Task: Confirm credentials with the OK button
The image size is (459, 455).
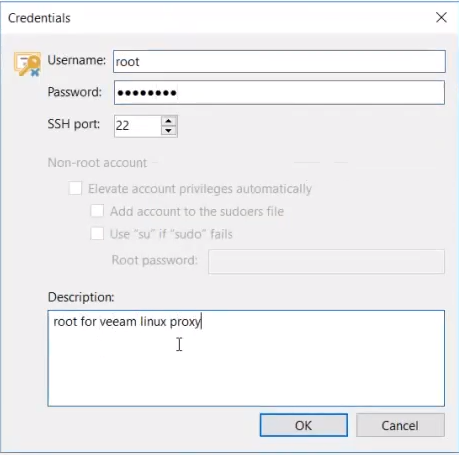Action: click(x=304, y=425)
